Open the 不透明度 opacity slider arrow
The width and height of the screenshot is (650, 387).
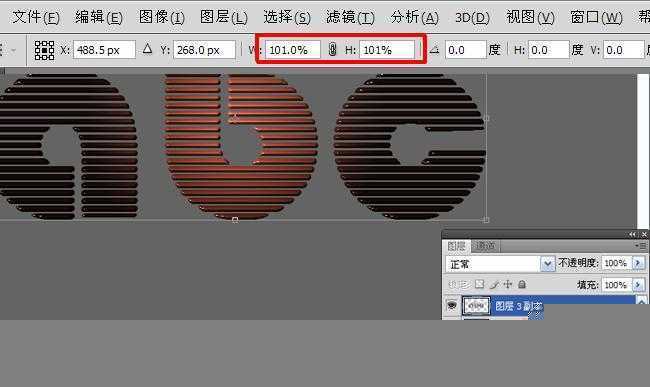click(638, 263)
